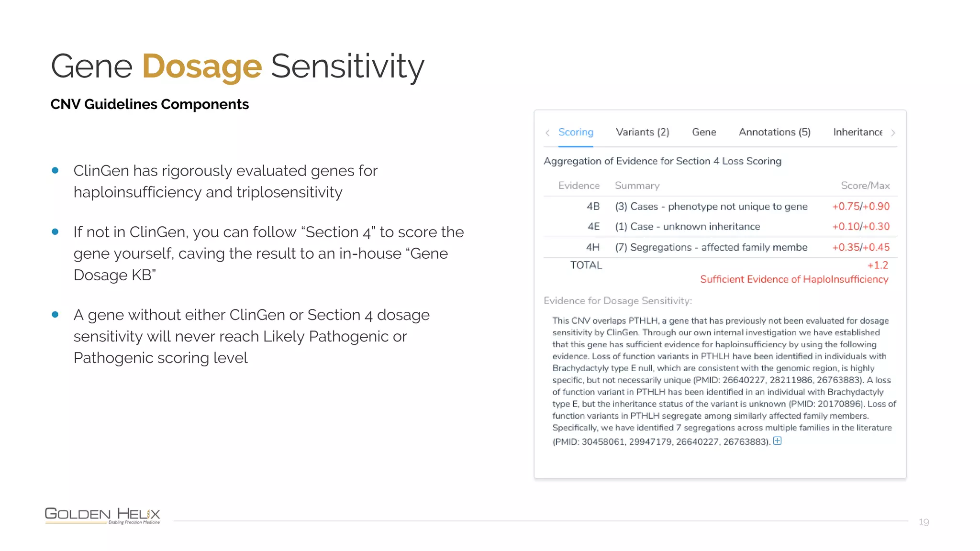980x551 pixels.
Task: Click the Golden Helix logo
Action: pos(102,515)
